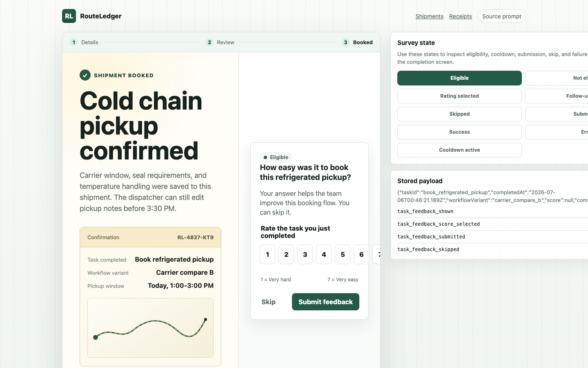
Task: Select the Success survey state
Action: 459,132
